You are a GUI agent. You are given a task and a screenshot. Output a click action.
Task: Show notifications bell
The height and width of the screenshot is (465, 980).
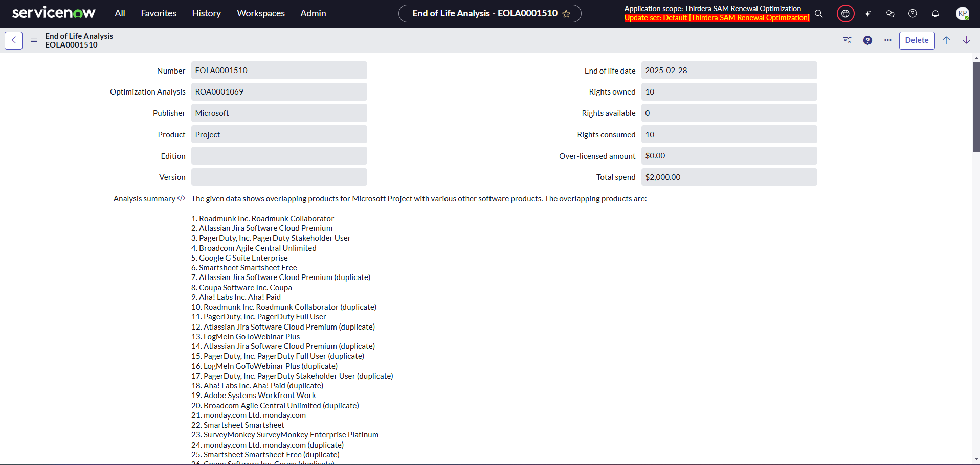point(935,14)
